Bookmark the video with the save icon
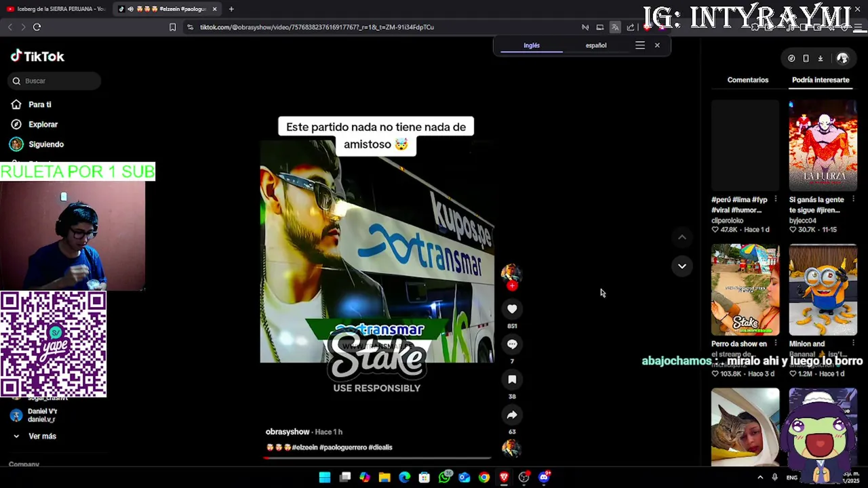This screenshot has width=868, height=488. [512, 380]
